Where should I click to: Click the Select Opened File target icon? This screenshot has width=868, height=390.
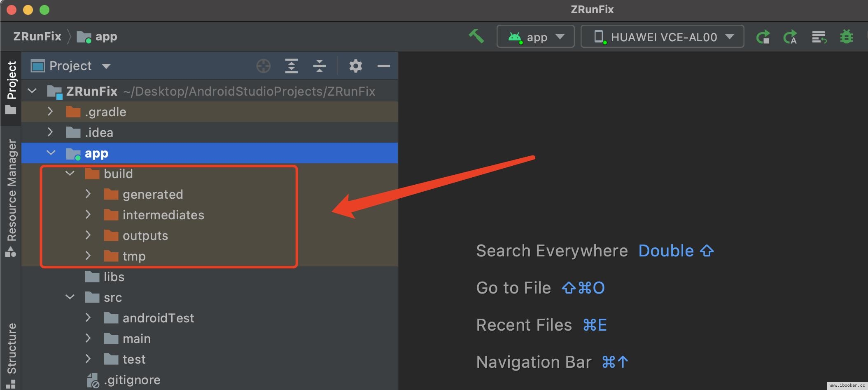coord(264,66)
